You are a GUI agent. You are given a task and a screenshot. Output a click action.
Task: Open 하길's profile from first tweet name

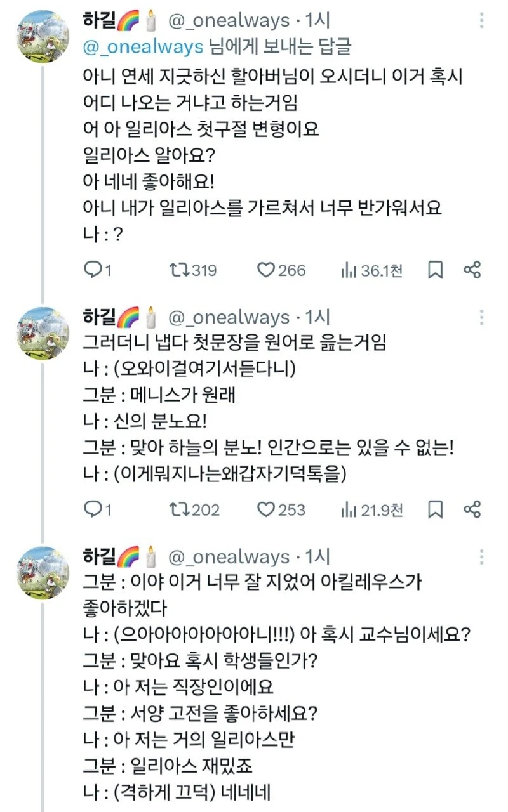tap(97, 21)
